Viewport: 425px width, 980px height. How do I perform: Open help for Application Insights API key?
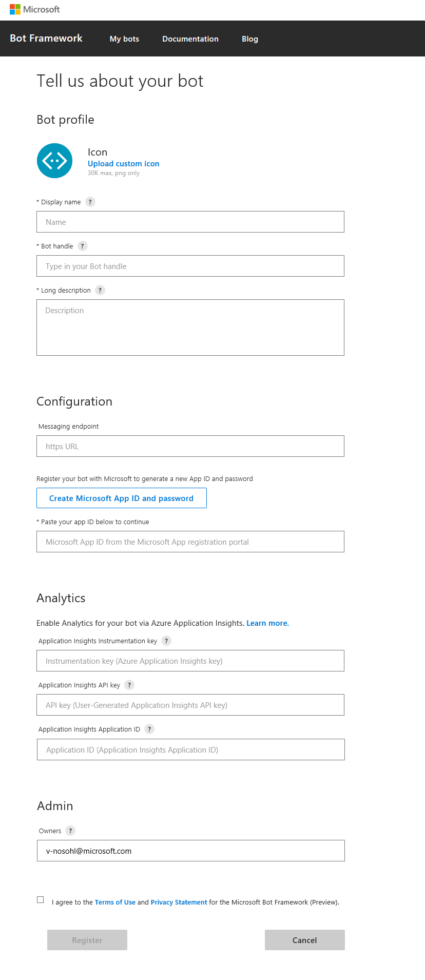129,685
